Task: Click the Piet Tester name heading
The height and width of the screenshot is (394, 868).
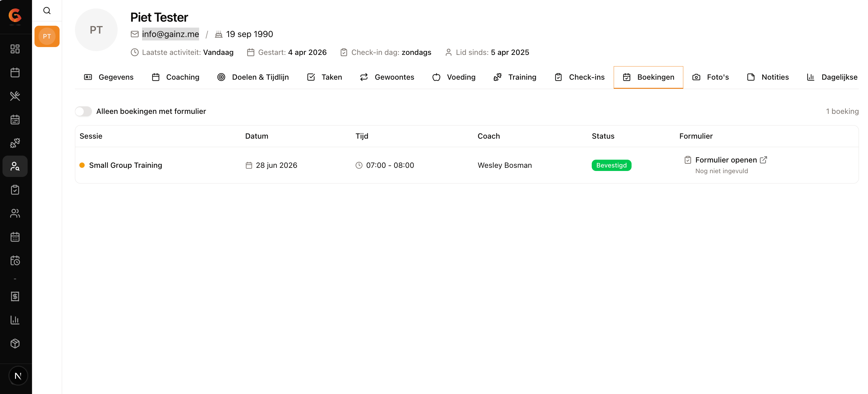Action: [x=159, y=17]
